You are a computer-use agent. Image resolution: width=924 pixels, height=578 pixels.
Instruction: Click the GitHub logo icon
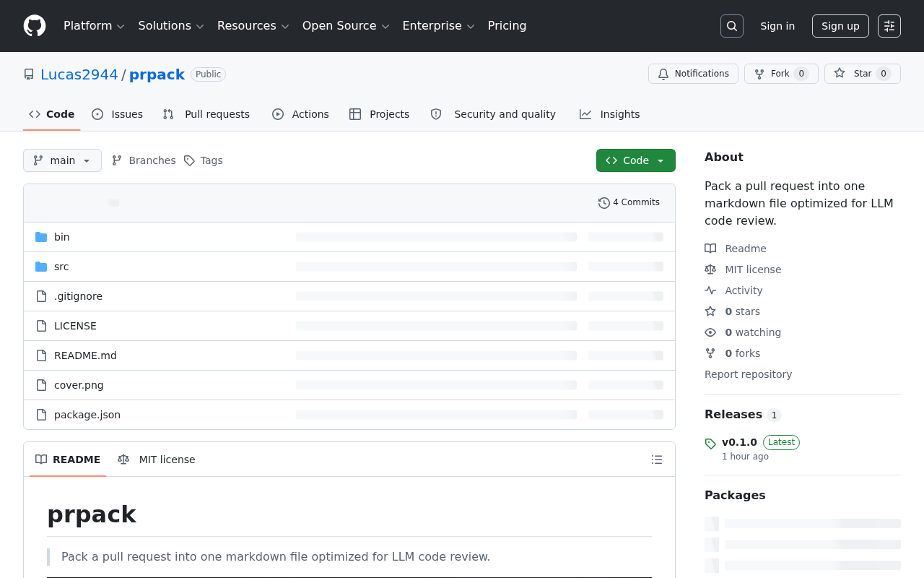coord(35,26)
